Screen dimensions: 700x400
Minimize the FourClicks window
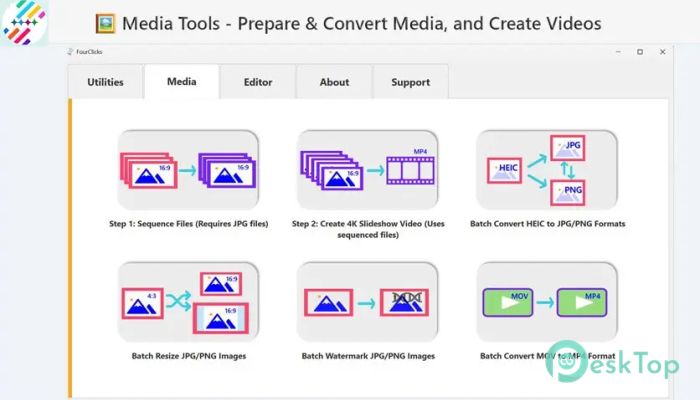618,52
